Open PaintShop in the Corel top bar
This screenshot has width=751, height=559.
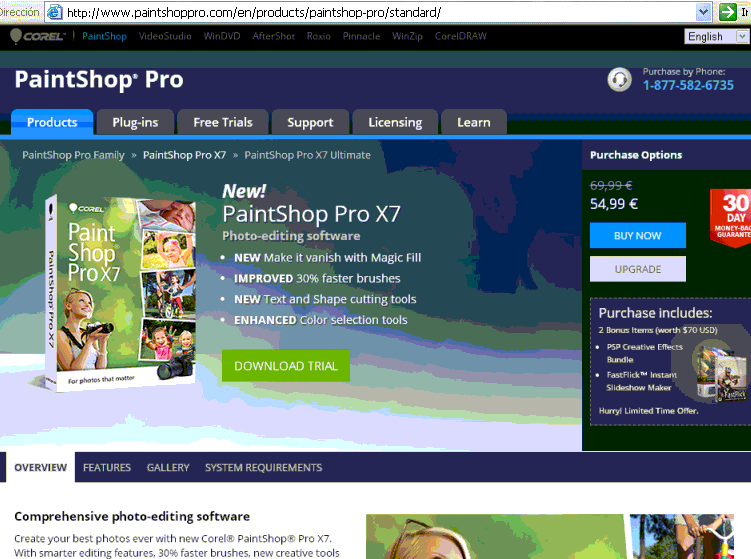coord(104,36)
